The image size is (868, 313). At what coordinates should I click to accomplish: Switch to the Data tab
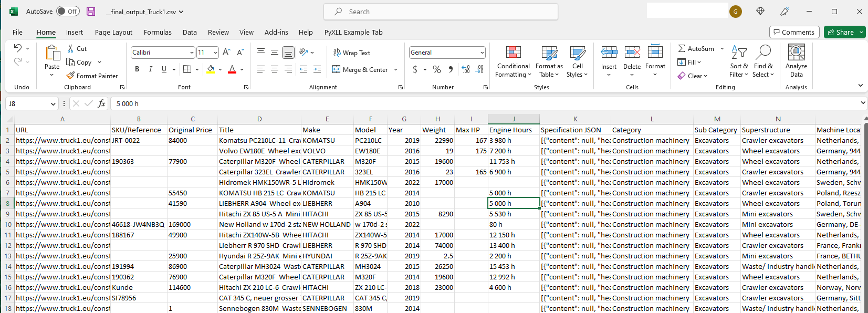pyautogui.click(x=190, y=32)
